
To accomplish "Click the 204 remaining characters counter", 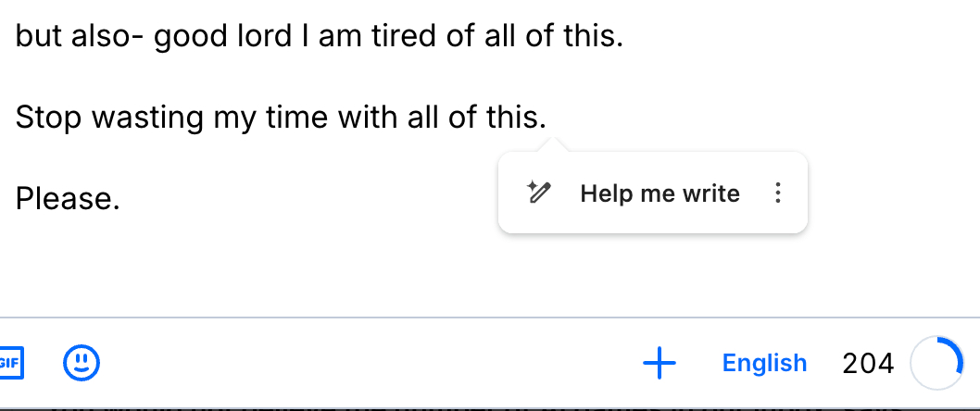I will pos(868,364).
